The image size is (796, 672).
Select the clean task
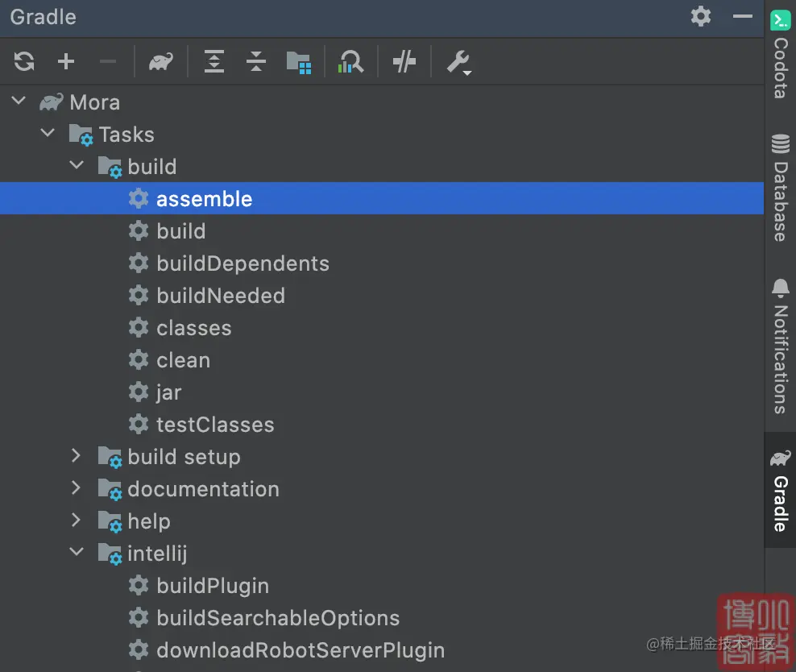point(382,360)
